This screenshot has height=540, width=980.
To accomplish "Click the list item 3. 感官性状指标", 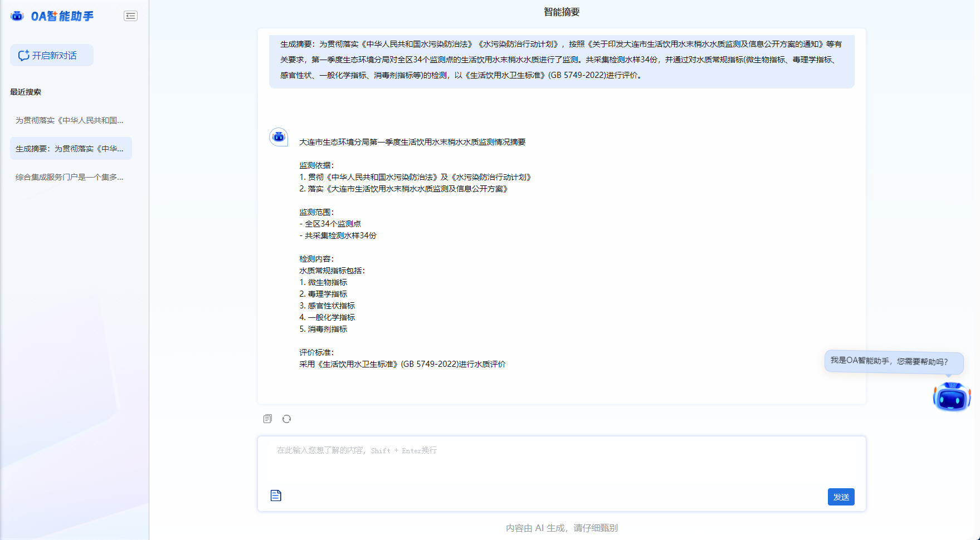I will (x=327, y=306).
